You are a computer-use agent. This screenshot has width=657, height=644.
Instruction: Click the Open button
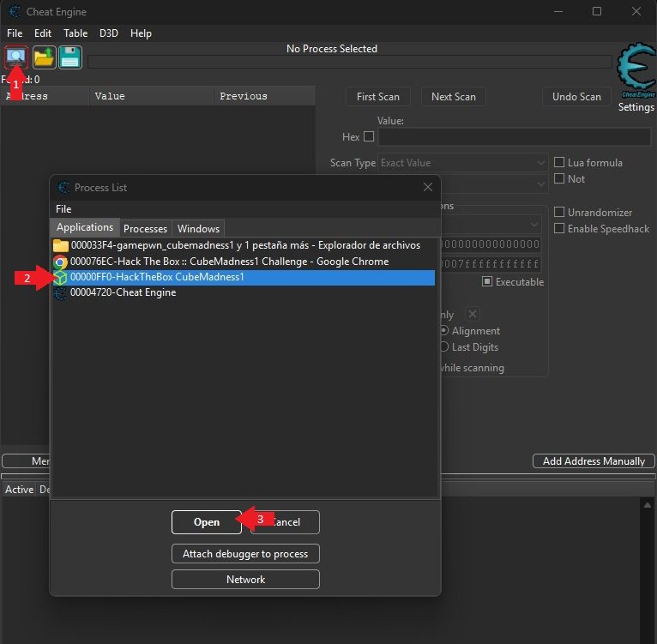tap(206, 522)
